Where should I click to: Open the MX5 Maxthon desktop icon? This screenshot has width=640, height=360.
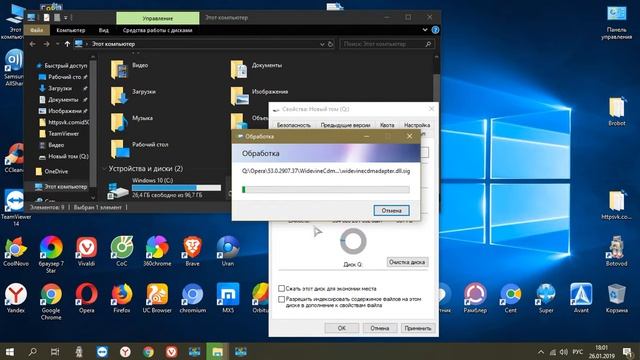(228, 298)
